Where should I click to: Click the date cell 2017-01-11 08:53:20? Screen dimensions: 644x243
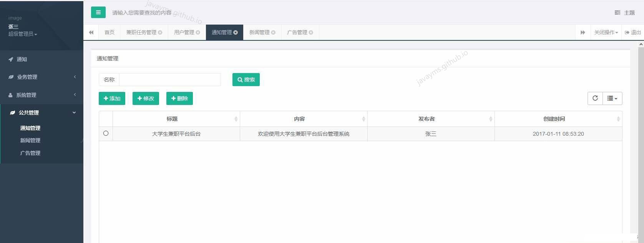coord(558,134)
